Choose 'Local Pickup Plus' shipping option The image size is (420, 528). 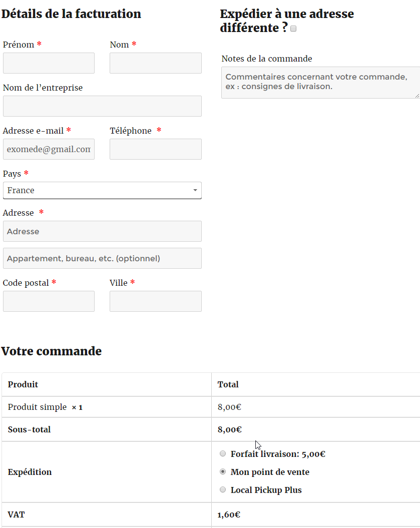point(223,489)
